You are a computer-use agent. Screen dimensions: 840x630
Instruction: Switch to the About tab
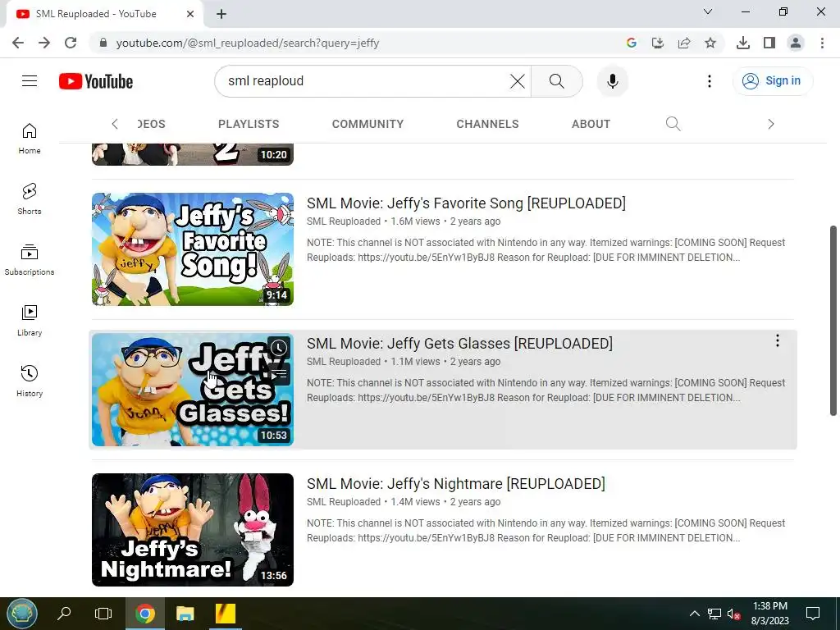591,124
